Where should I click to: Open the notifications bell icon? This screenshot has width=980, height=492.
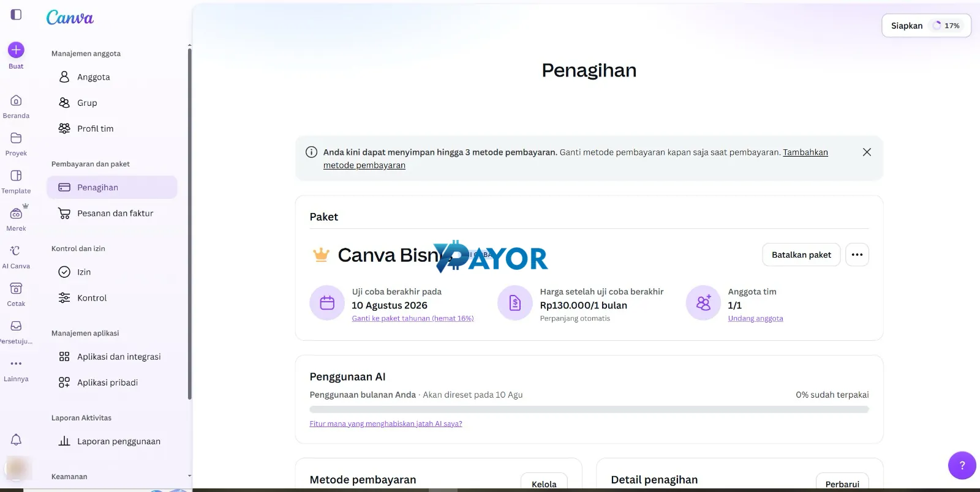tap(16, 439)
